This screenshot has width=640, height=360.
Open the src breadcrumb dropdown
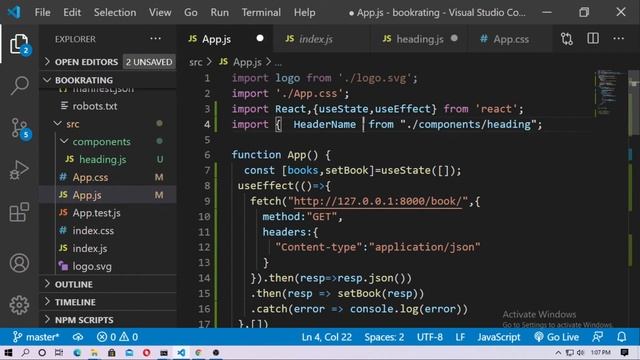196,62
